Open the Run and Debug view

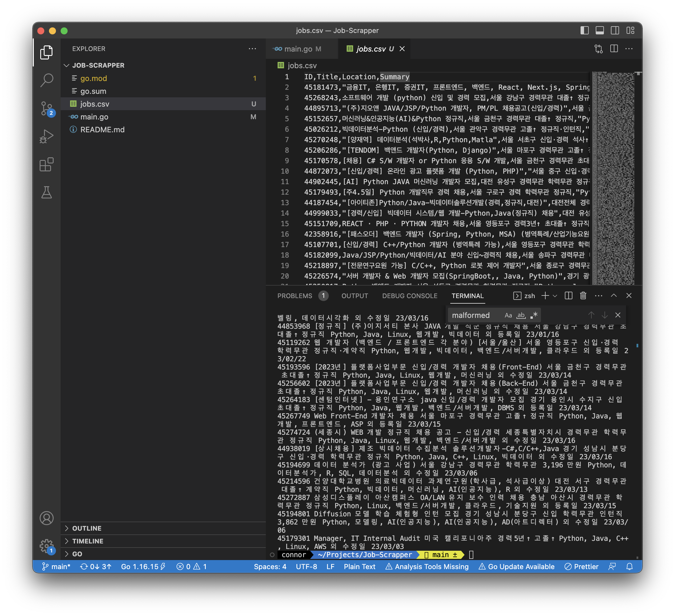(x=47, y=136)
